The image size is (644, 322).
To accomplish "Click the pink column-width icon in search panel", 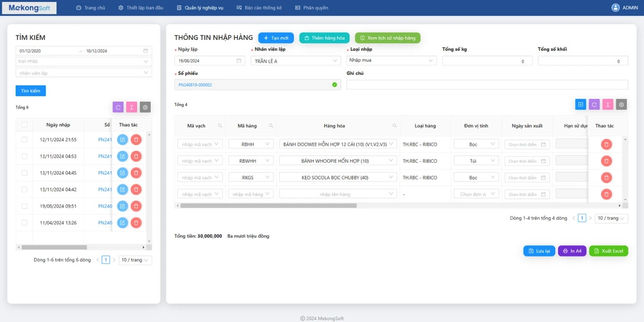I will click(x=131, y=107).
